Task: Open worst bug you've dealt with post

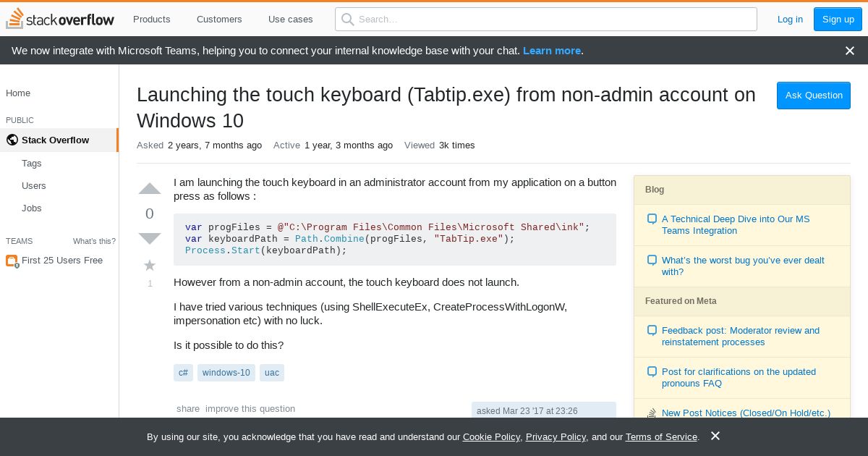Action: click(743, 266)
